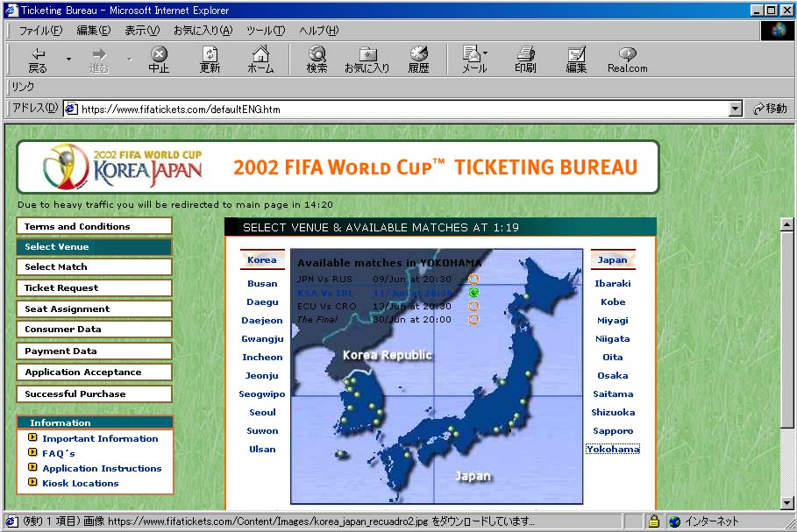Click the Successful Purchase step button

[x=94, y=394]
